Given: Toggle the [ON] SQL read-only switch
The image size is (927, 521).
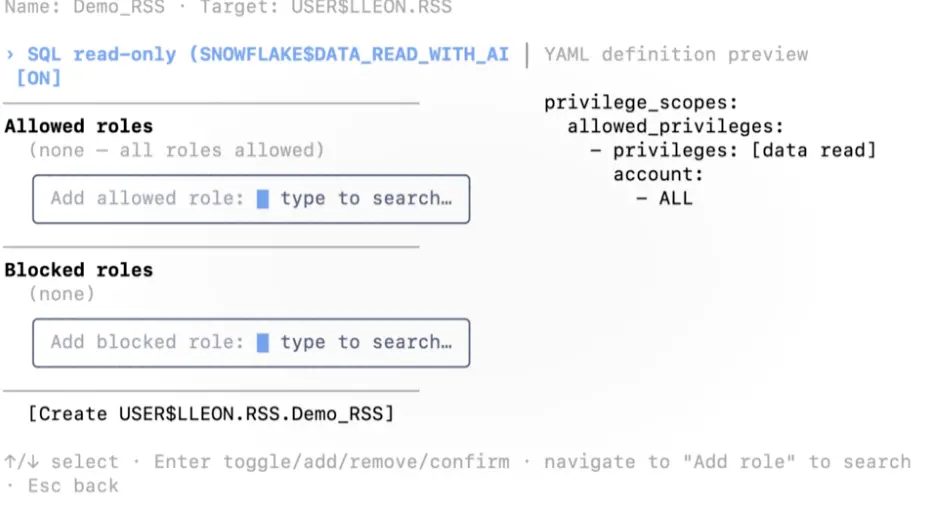Looking at the screenshot, I should pyautogui.click(x=38, y=78).
